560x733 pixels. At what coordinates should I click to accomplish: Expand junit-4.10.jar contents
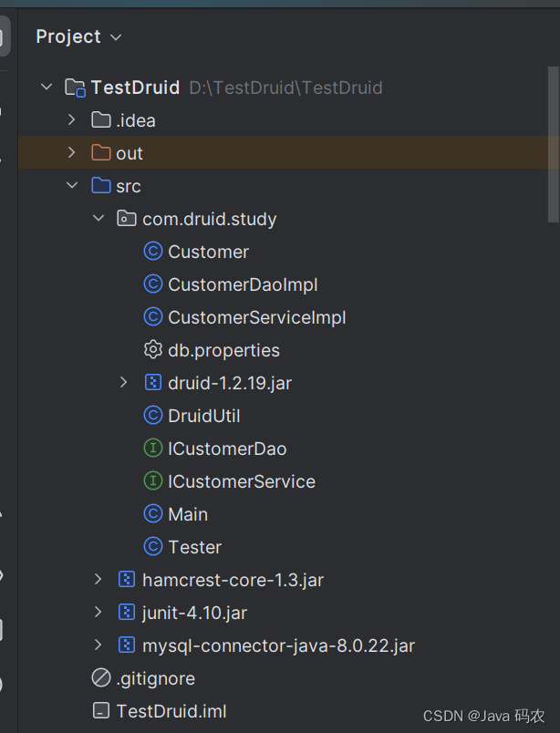point(99,612)
